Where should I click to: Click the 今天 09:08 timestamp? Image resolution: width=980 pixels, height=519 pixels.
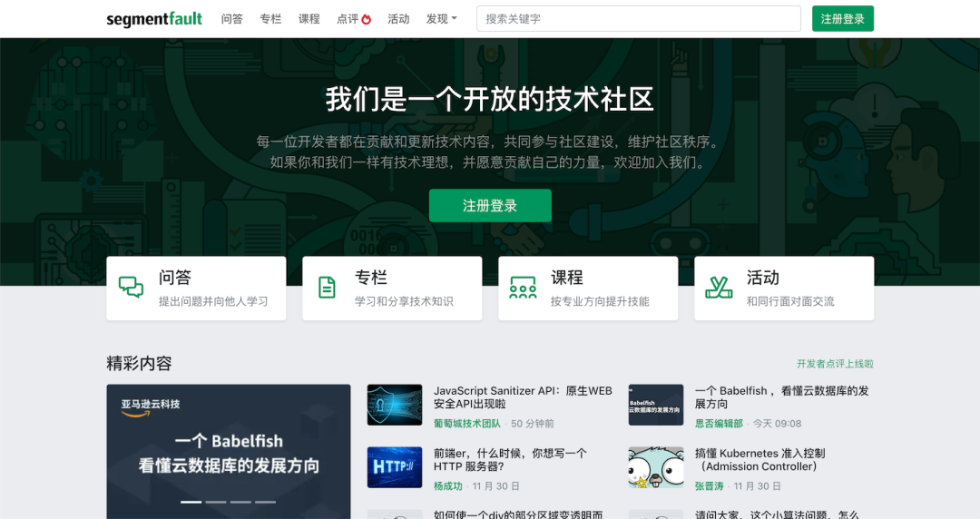point(777,424)
